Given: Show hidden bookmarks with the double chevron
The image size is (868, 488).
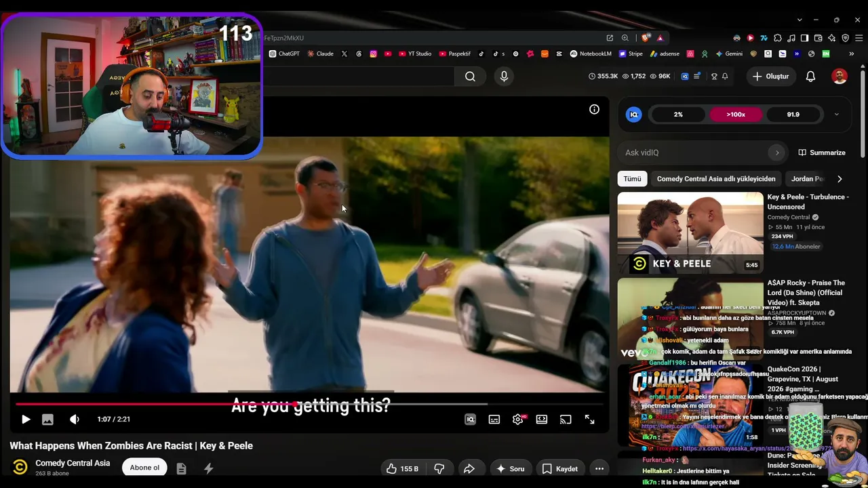Looking at the screenshot, I should point(852,54).
